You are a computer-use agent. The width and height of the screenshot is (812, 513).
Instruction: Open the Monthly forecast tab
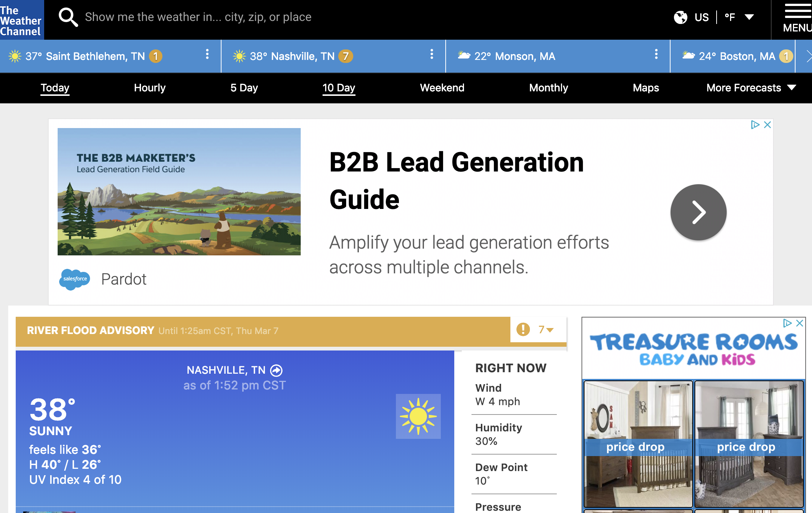[x=549, y=88]
